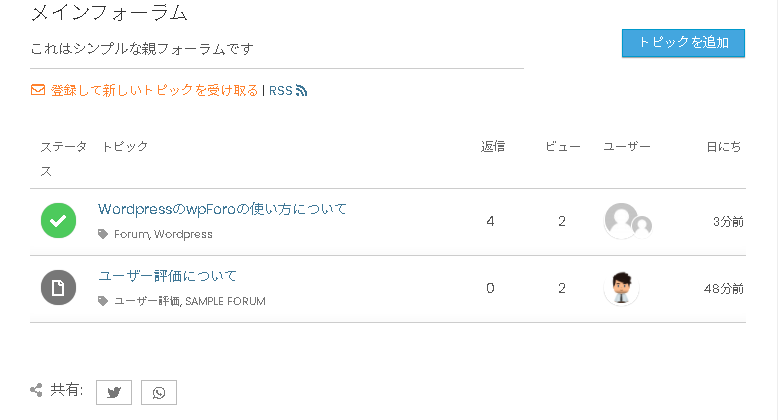Click the tag icon beside ユーザー評価 tags
This screenshot has height=420, width=778.
(x=103, y=301)
